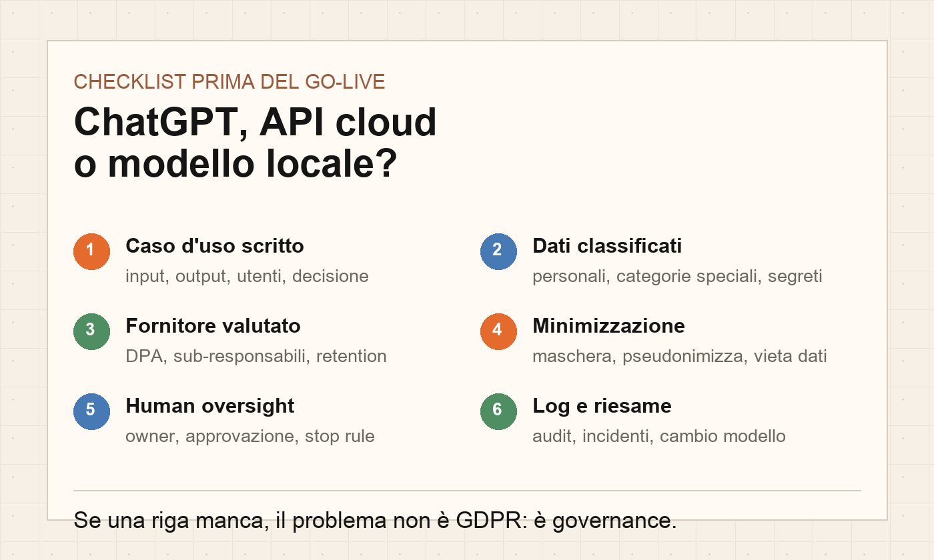Click the "Dati classificati" item title

(x=607, y=246)
